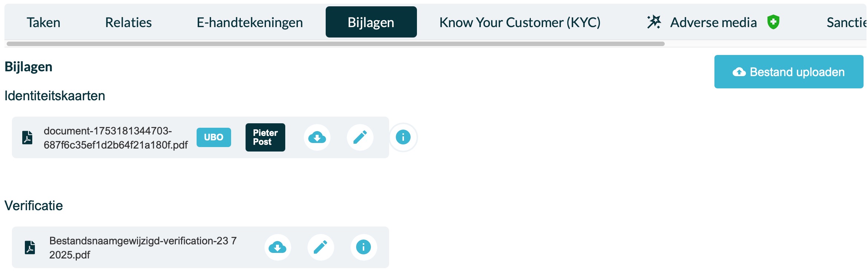Click the Pieter Post label
This screenshot has width=868, height=280.
[265, 137]
